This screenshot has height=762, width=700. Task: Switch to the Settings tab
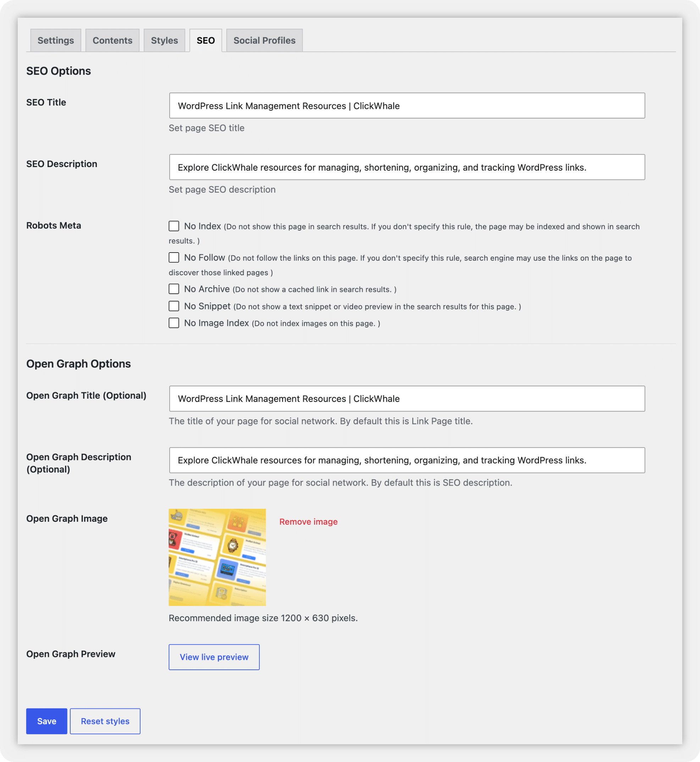pyautogui.click(x=56, y=40)
